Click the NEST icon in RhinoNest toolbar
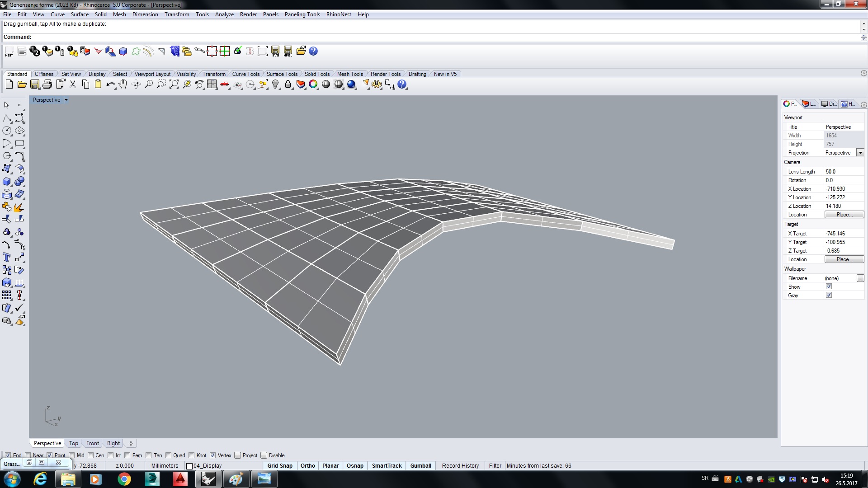868x488 pixels. pos(9,52)
